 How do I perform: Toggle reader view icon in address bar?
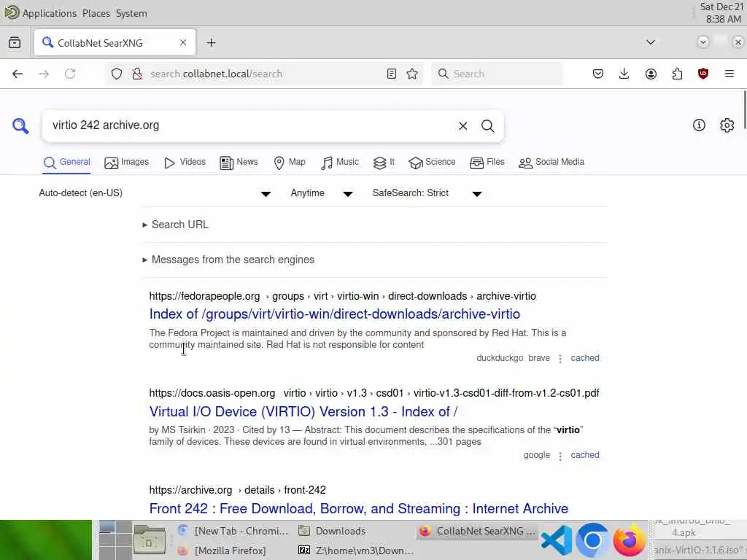click(391, 74)
